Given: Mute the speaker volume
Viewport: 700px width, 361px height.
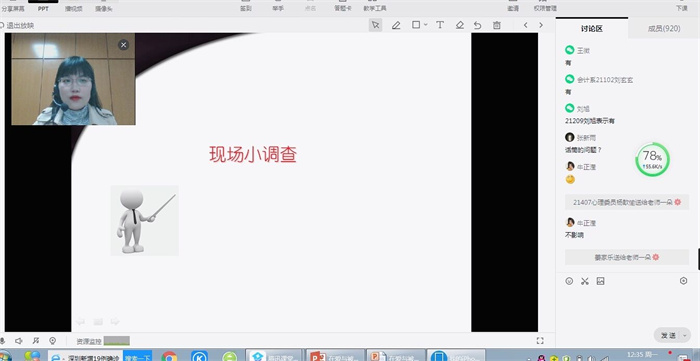Looking at the screenshot, I should coord(19,341).
